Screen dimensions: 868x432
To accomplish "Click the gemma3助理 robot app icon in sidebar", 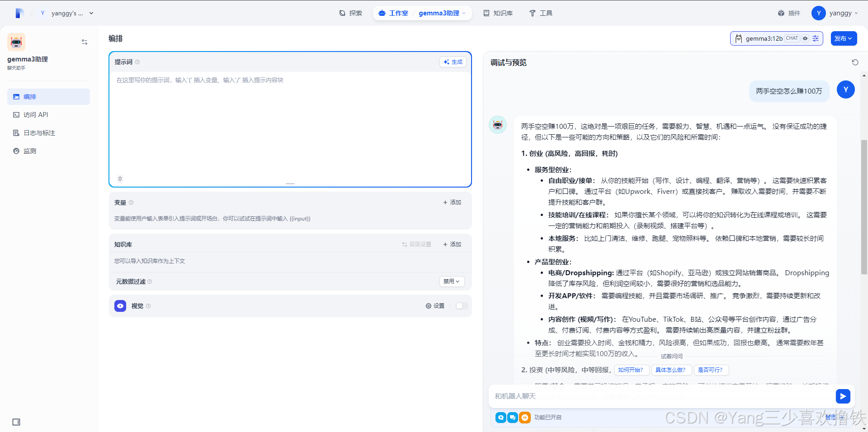I will pos(16,42).
